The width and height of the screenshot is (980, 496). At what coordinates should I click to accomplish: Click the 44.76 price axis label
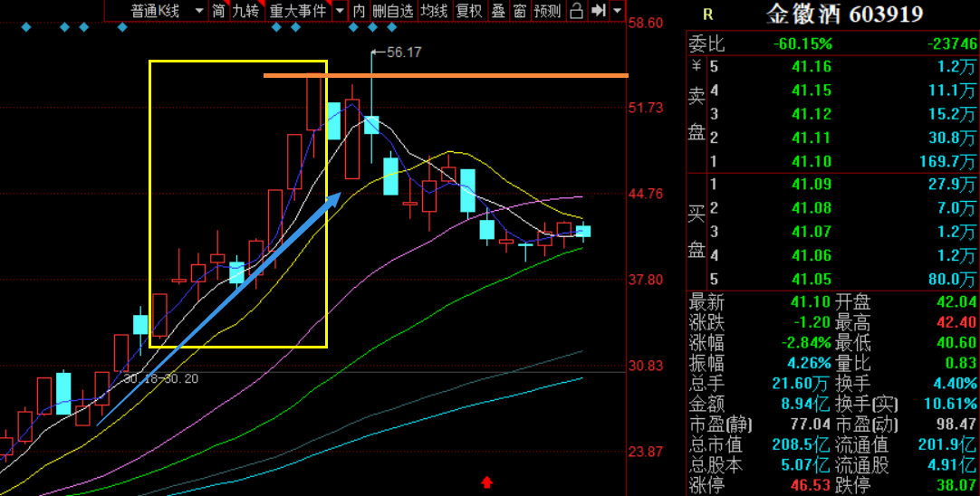(647, 194)
